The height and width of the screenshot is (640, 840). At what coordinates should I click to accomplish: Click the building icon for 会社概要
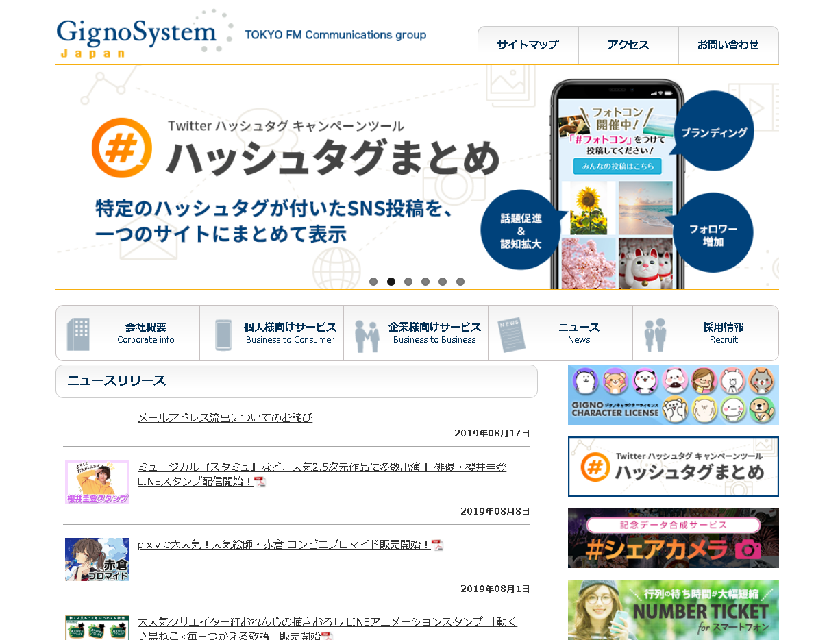tap(78, 334)
